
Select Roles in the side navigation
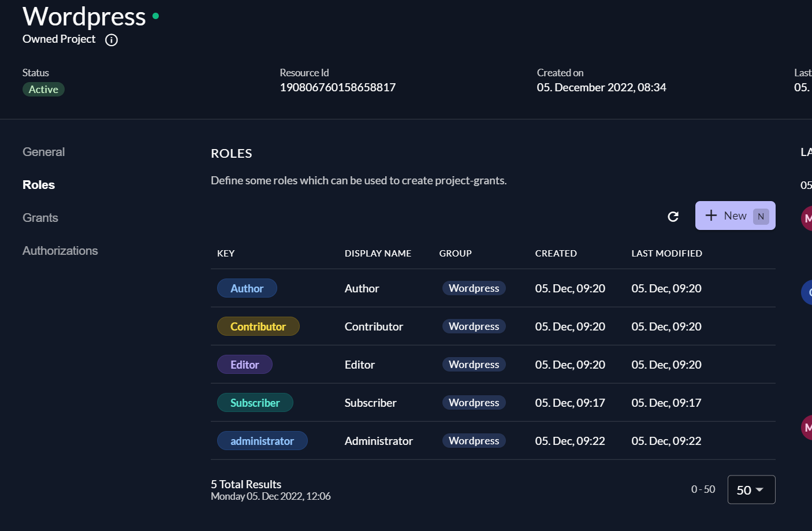coord(39,185)
